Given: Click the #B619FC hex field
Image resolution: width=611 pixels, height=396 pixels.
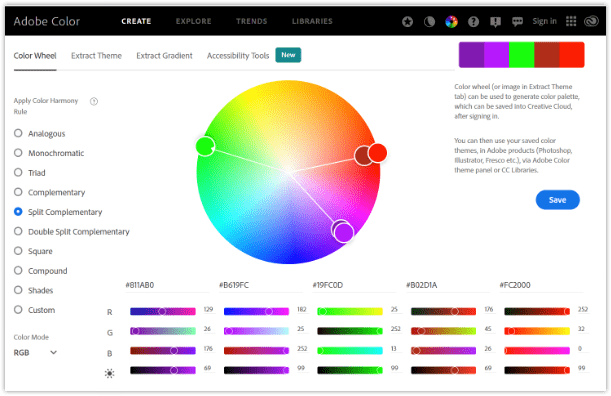Looking at the screenshot, I should click(260, 285).
